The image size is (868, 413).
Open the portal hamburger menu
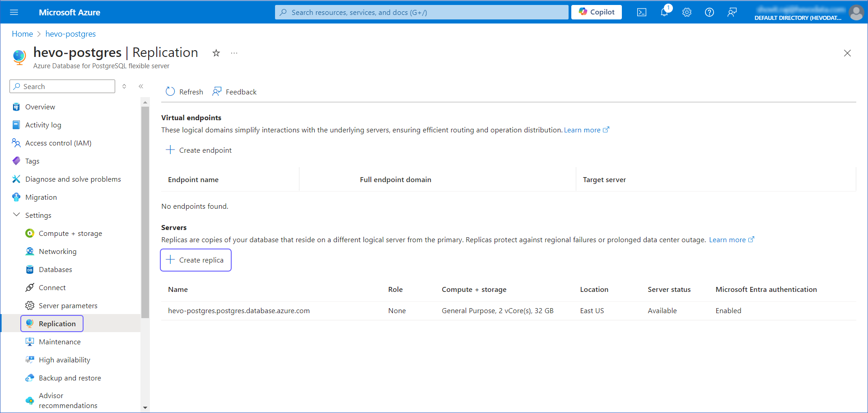pos(14,12)
